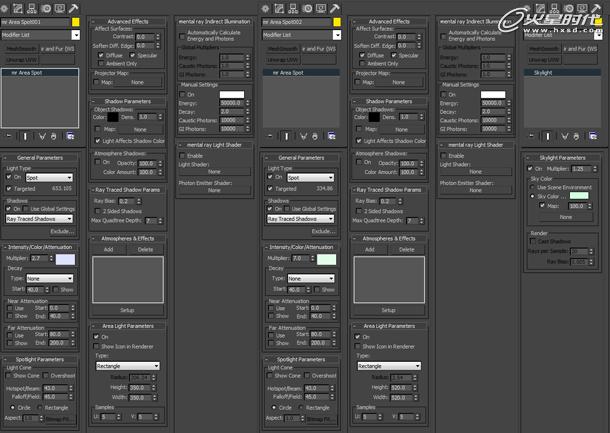
Task: Click Pin Stack under the Spot002 modifier stack
Action: tap(270, 136)
